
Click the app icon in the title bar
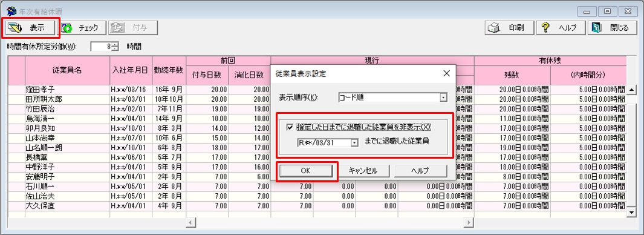[x=12, y=11]
